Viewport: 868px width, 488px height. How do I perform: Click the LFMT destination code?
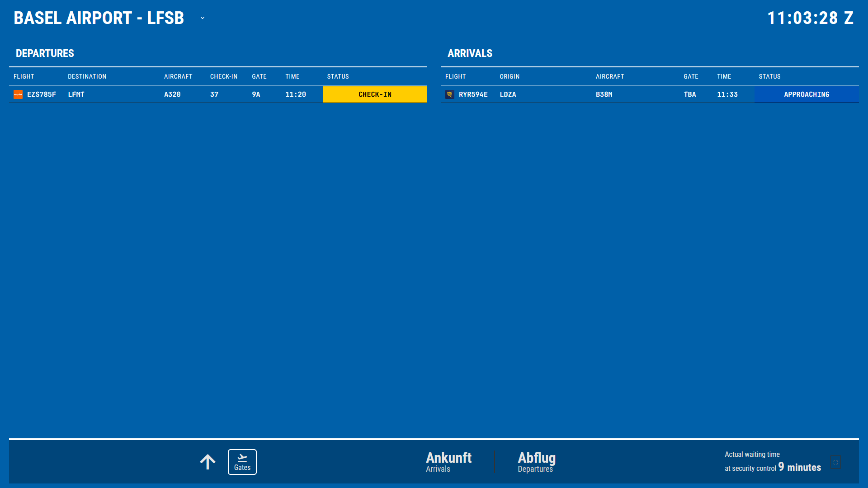(76, 94)
